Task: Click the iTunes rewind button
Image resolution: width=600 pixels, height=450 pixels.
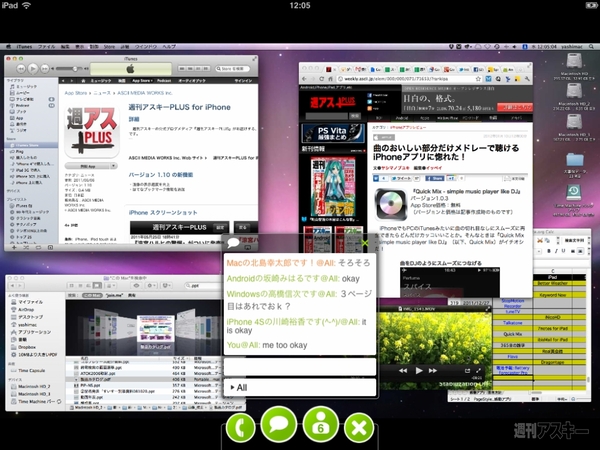Action: tap(21, 68)
